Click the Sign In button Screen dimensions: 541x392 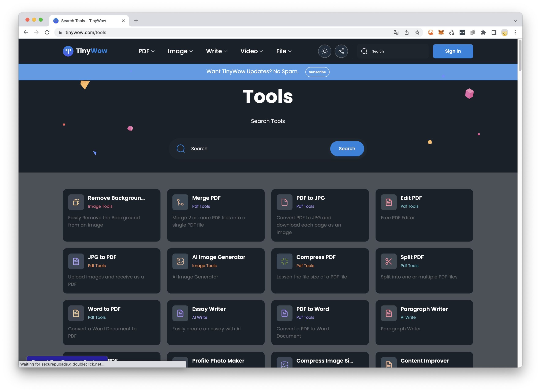[x=452, y=51]
